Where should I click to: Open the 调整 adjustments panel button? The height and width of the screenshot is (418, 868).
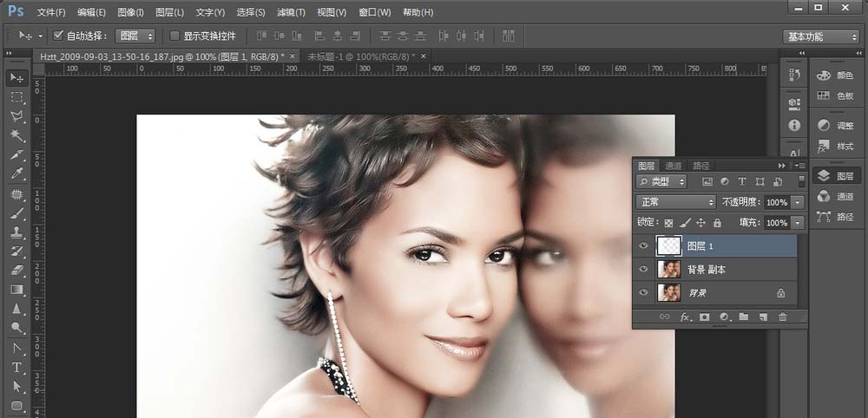point(835,125)
